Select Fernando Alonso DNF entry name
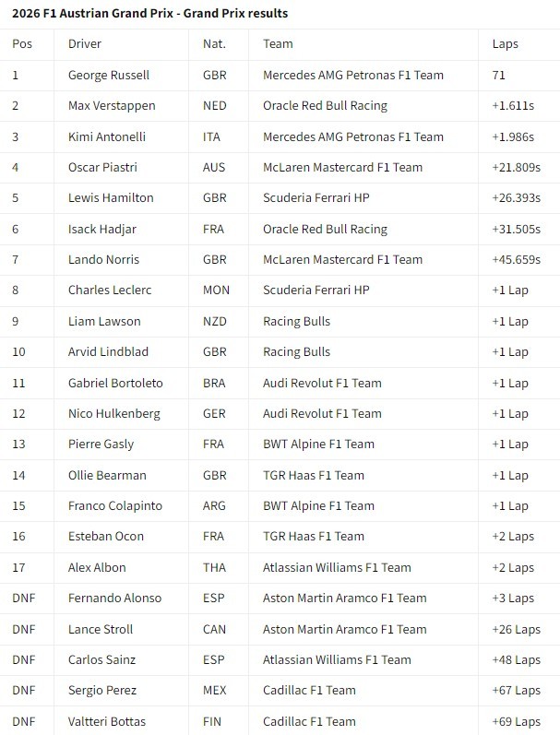Viewport: 560px width, 735px height. coord(114,599)
